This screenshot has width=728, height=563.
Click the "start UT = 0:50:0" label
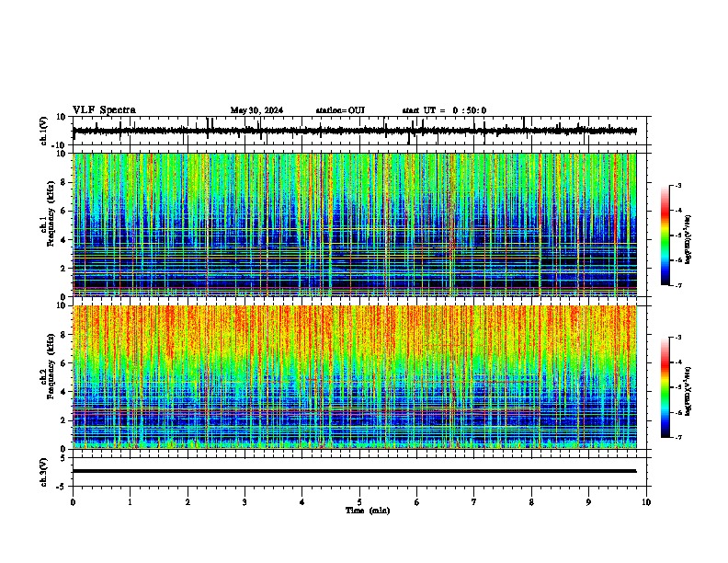click(444, 110)
